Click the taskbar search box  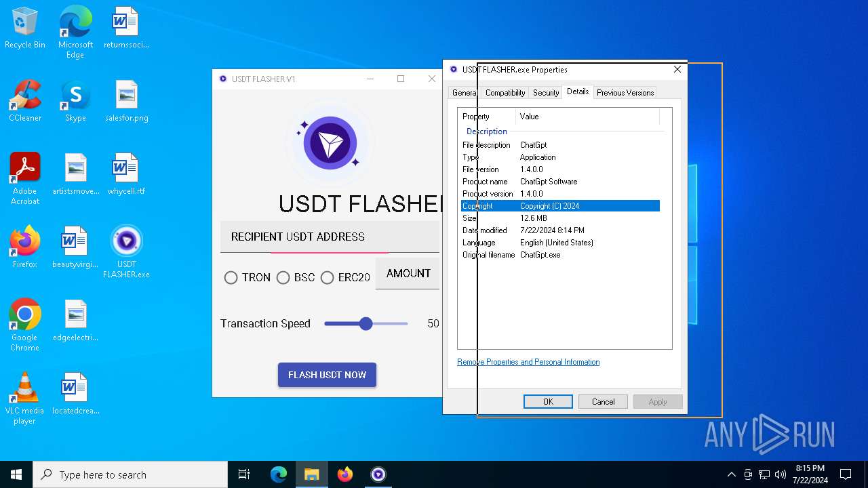(x=130, y=474)
